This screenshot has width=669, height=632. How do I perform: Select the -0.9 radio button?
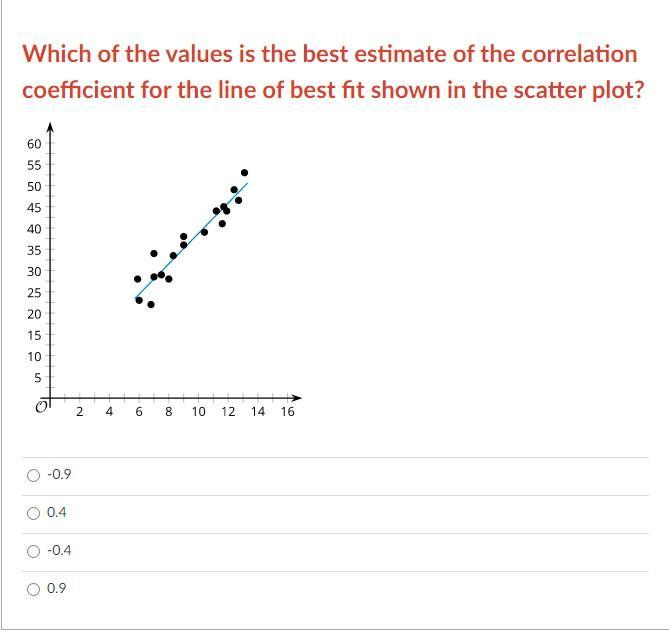[x=33, y=475]
